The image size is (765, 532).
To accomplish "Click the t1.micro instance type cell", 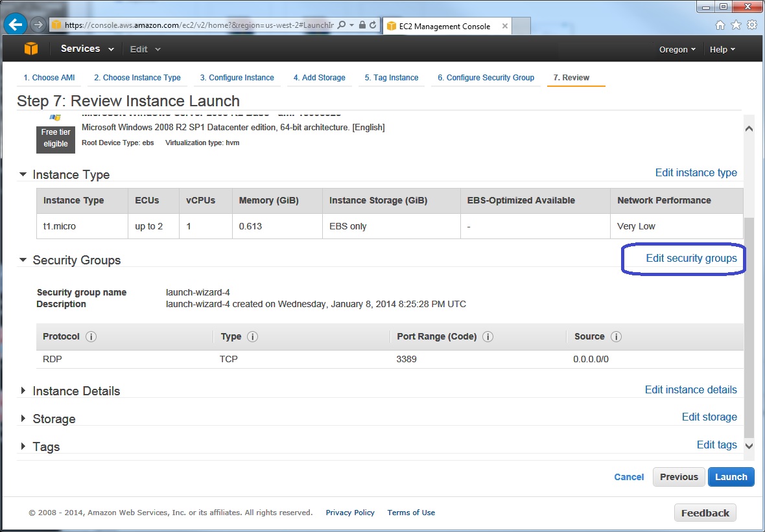I will pos(82,226).
